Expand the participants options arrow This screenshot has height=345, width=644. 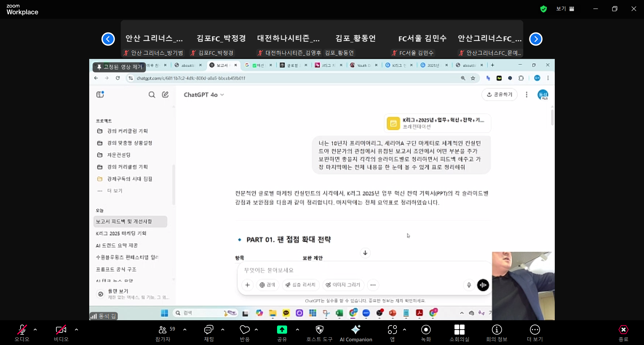[x=185, y=330]
